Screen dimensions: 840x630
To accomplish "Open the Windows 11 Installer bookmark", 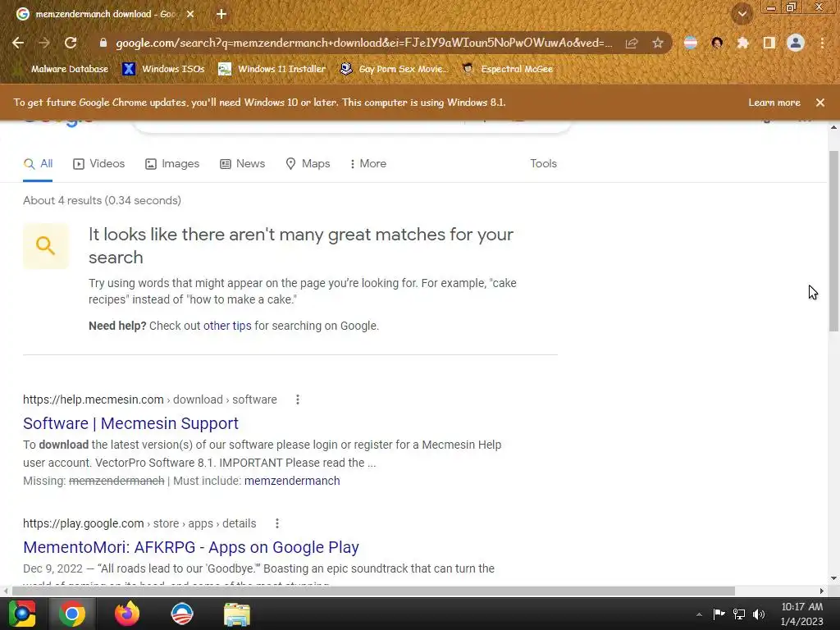I will click(272, 69).
